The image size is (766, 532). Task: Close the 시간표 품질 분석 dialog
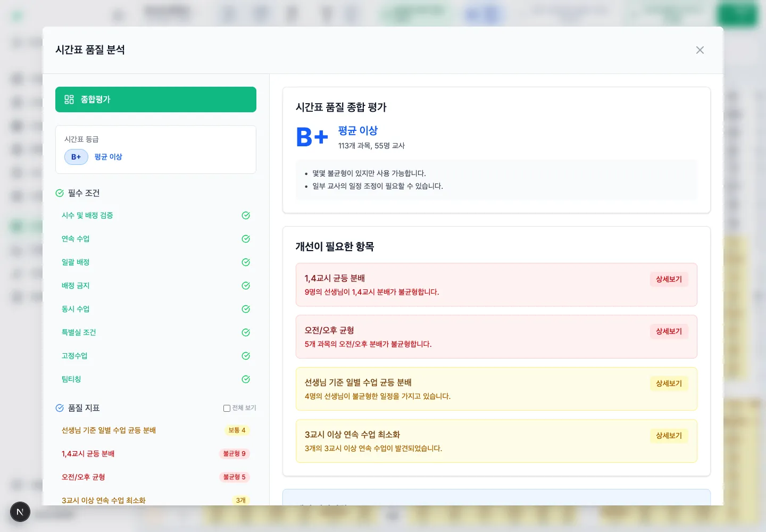tap(700, 50)
